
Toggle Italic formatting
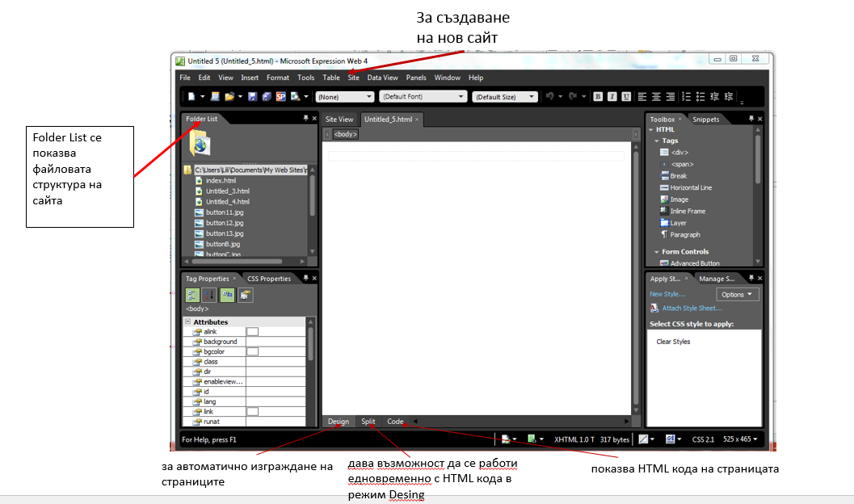pyautogui.click(x=612, y=96)
